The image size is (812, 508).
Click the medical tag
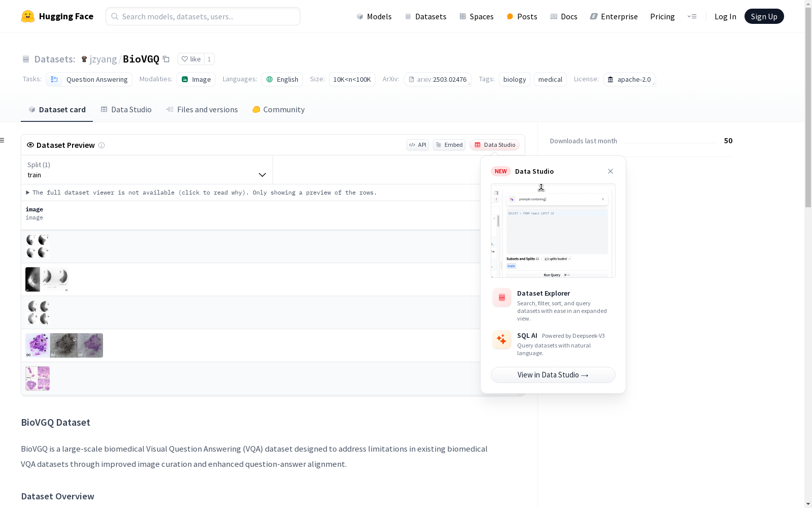[550, 79]
